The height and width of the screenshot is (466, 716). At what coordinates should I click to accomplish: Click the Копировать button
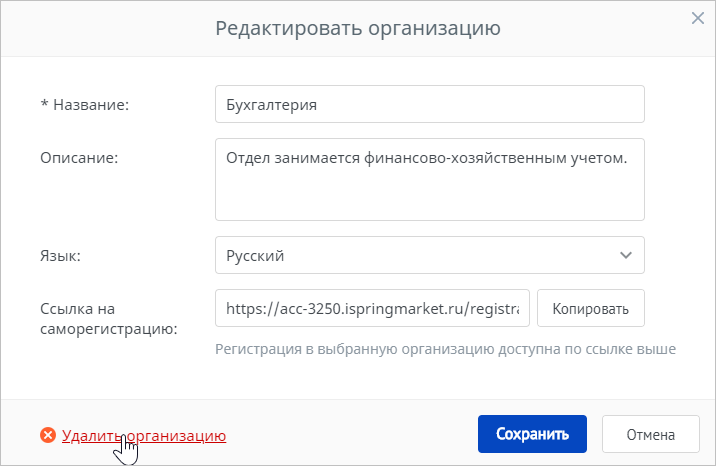[x=590, y=308]
